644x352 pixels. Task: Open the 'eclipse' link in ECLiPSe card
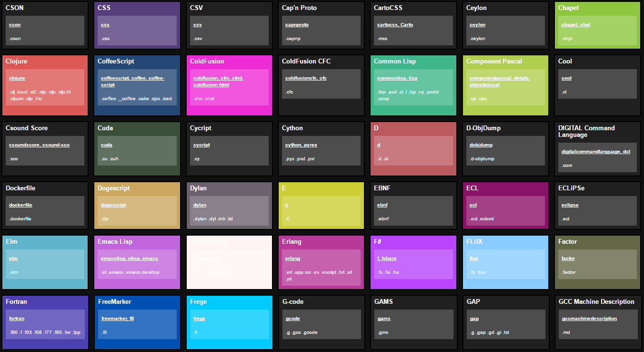[570, 205]
